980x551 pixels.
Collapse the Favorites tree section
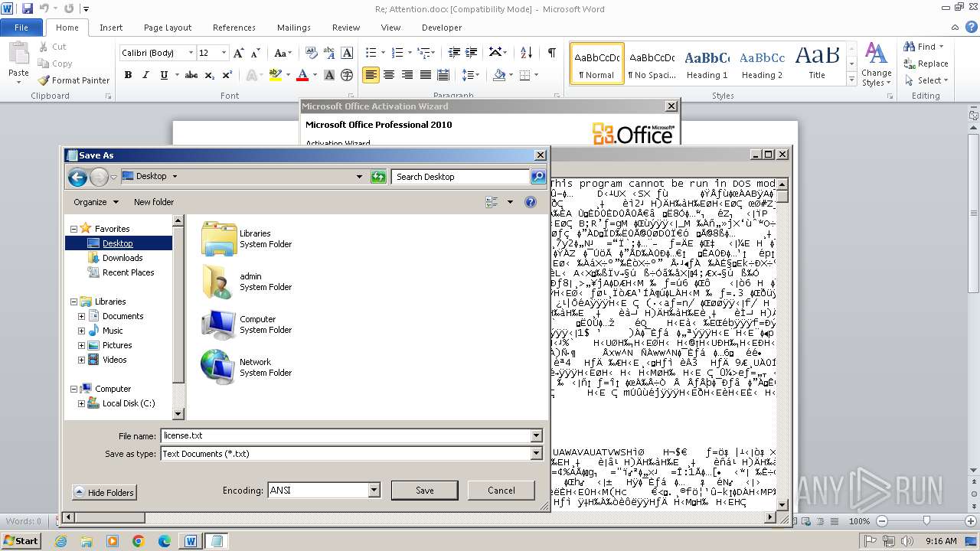[73, 229]
